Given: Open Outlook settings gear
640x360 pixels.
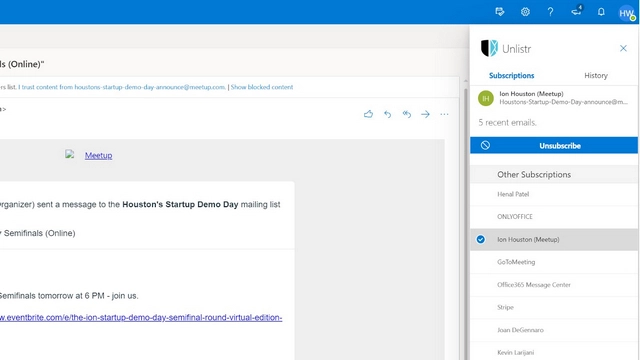Looking at the screenshot, I should (x=525, y=12).
